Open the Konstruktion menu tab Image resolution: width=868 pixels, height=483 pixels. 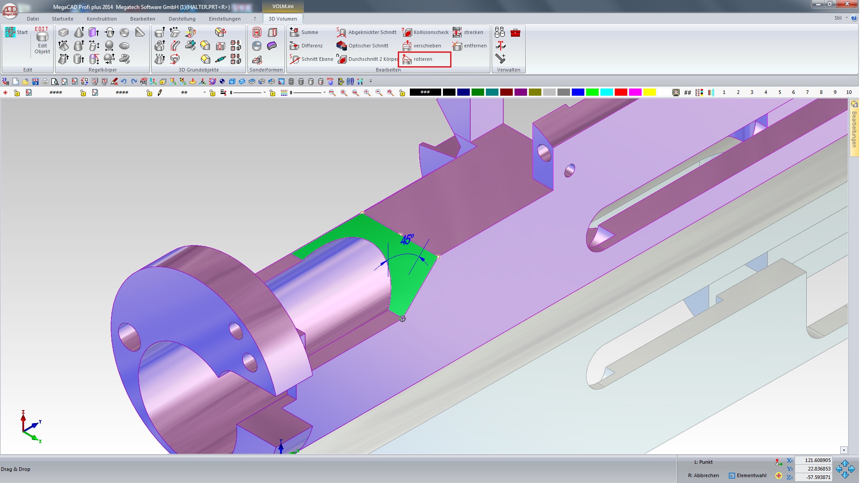coord(102,19)
